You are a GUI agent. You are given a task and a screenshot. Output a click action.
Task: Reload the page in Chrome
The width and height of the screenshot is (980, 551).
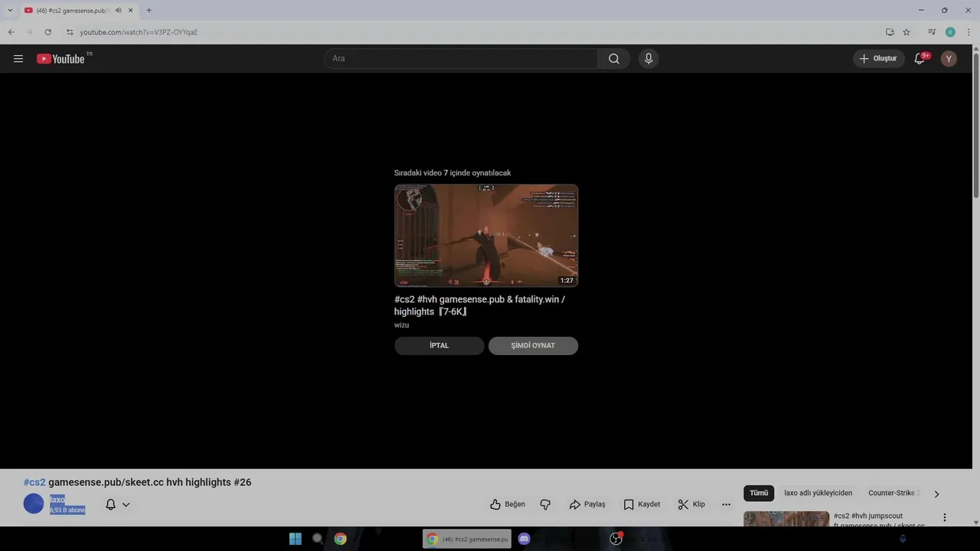pyautogui.click(x=47, y=32)
